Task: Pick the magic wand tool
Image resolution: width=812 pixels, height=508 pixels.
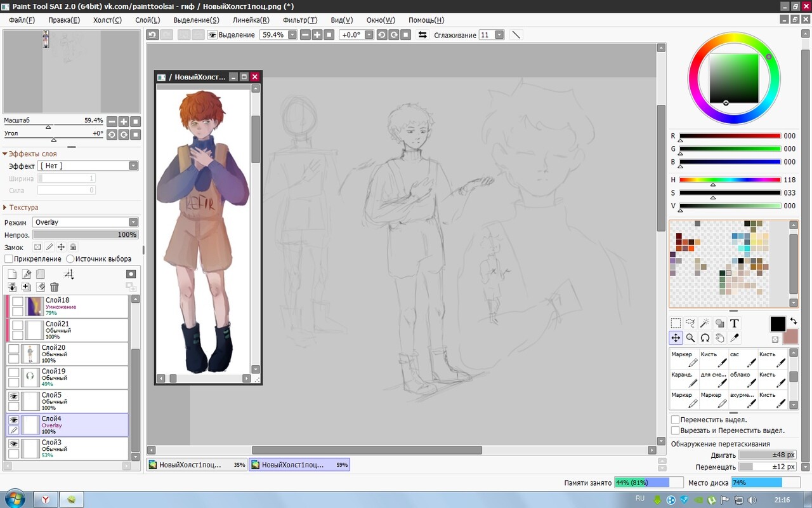Action: (x=705, y=323)
